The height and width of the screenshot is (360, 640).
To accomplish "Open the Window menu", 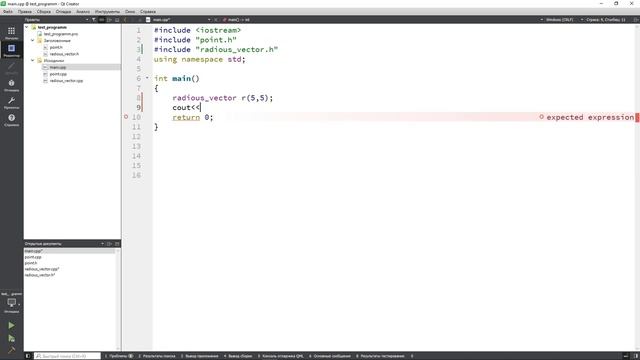I will [x=130, y=11].
